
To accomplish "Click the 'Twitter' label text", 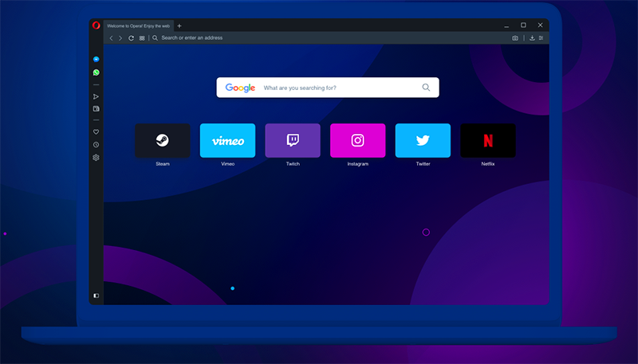I will 423,164.
